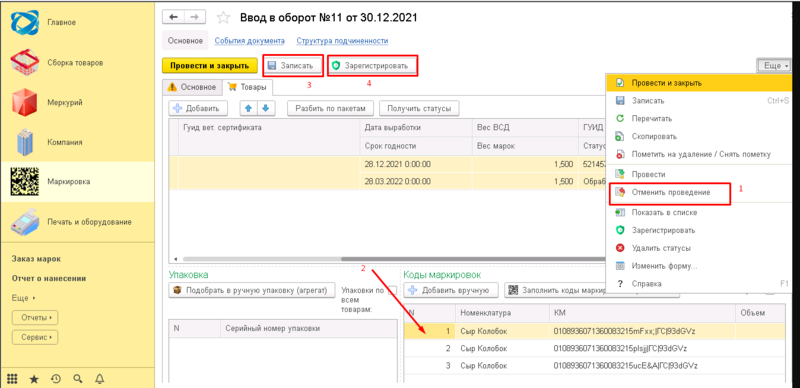Image resolution: width=800 pixels, height=388 pixels.
Task: Open notifications bell icon
Action: (x=100, y=379)
